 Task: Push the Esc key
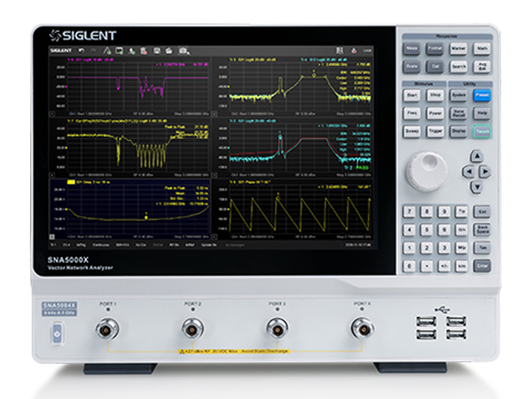pos(482,212)
